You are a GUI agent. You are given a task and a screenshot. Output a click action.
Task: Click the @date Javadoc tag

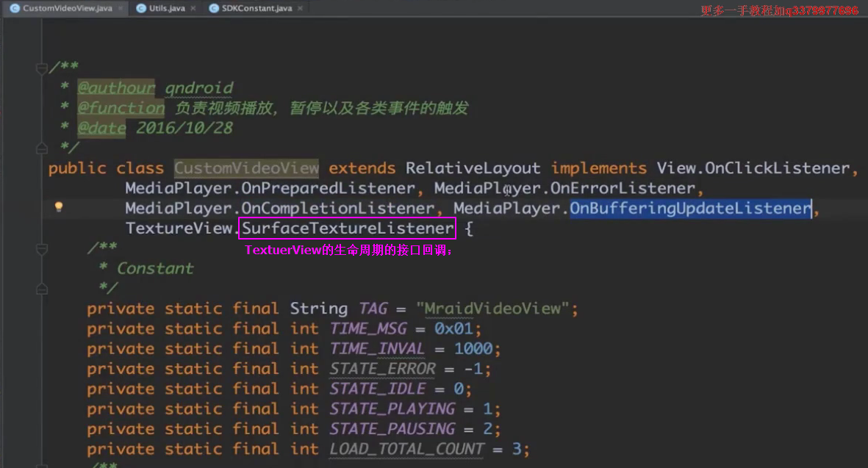102,128
